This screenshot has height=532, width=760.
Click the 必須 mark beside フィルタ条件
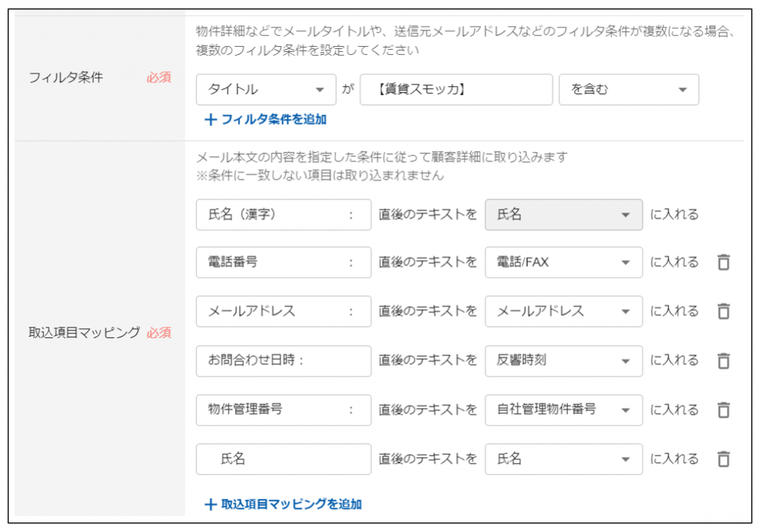coord(159,77)
